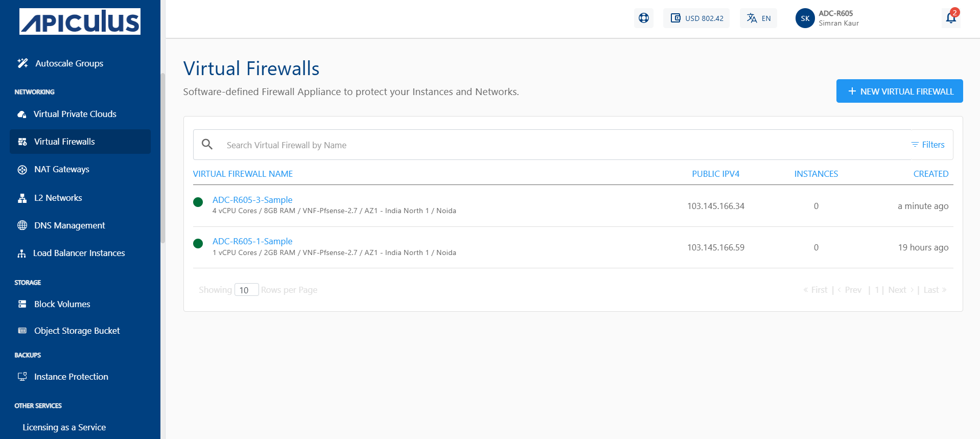Screen dimensions: 980x439
Task: Click the wallet icon beside USD balance
Action: [x=675, y=18]
